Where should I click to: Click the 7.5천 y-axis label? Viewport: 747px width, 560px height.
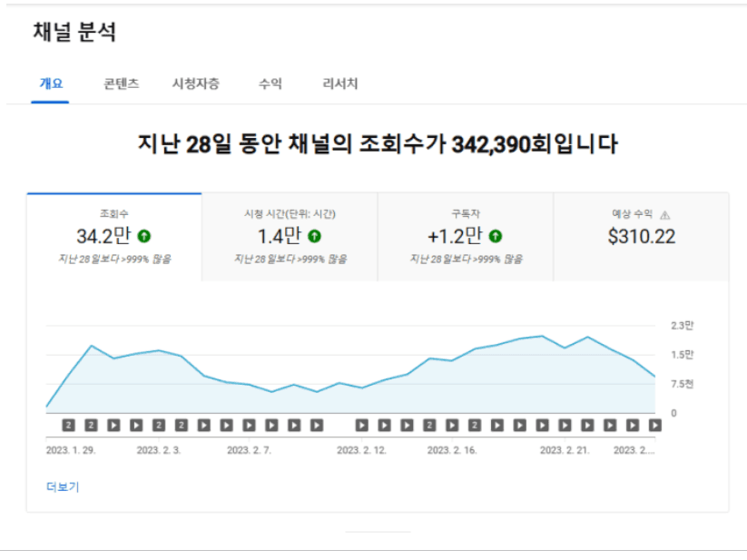tap(683, 384)
